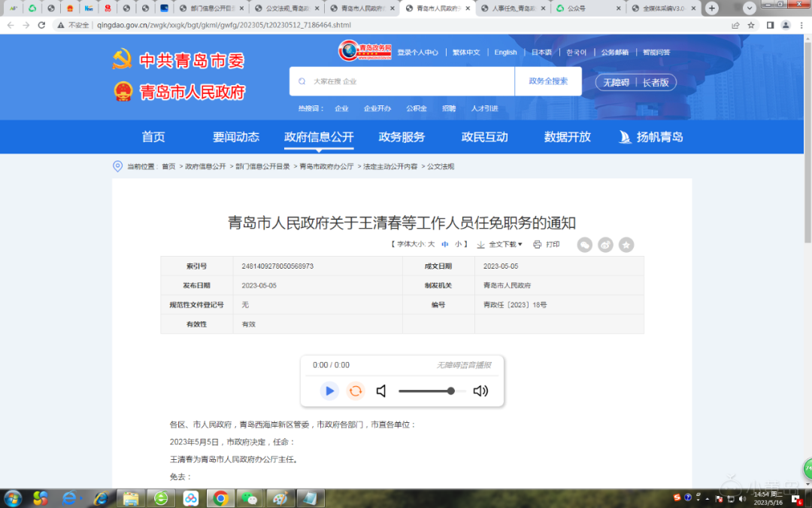812x508 pixels.
Task: Open the 政务服务 navigation tab
Action: (401, 137)
